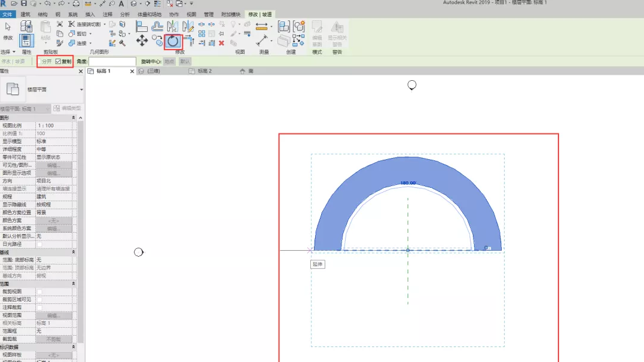644x362 pixels.
Task: Check the 日光路径 sun path checkbox
Action: coord(39,244)
